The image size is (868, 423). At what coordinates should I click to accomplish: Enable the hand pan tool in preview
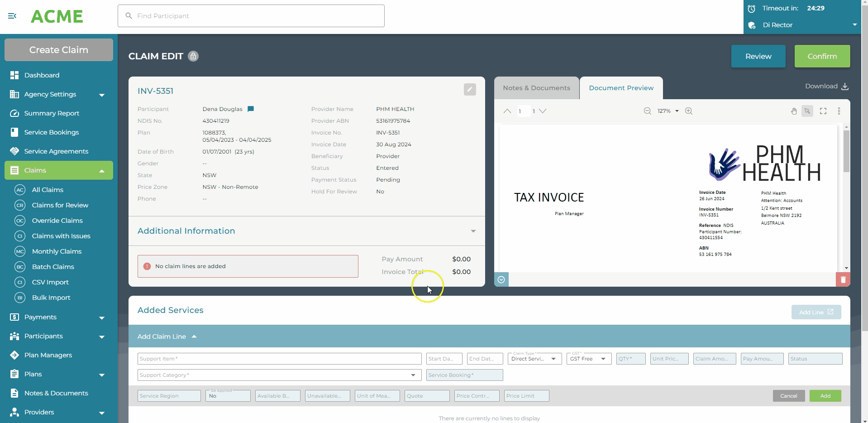pos(794,111)
